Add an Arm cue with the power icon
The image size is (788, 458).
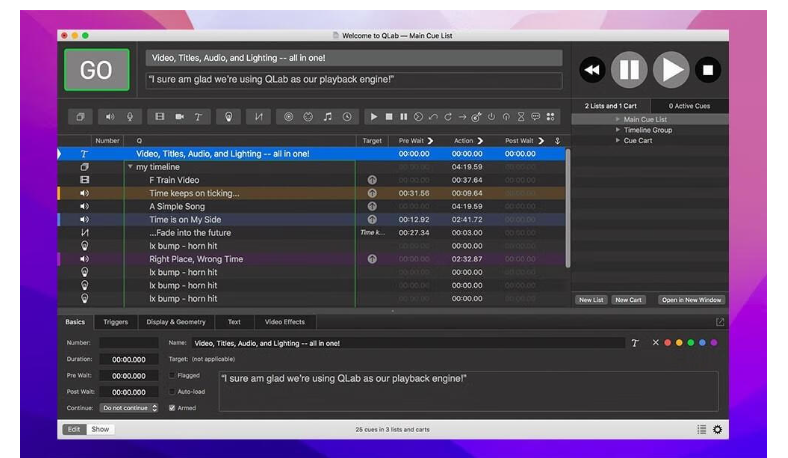click(491, 117)
